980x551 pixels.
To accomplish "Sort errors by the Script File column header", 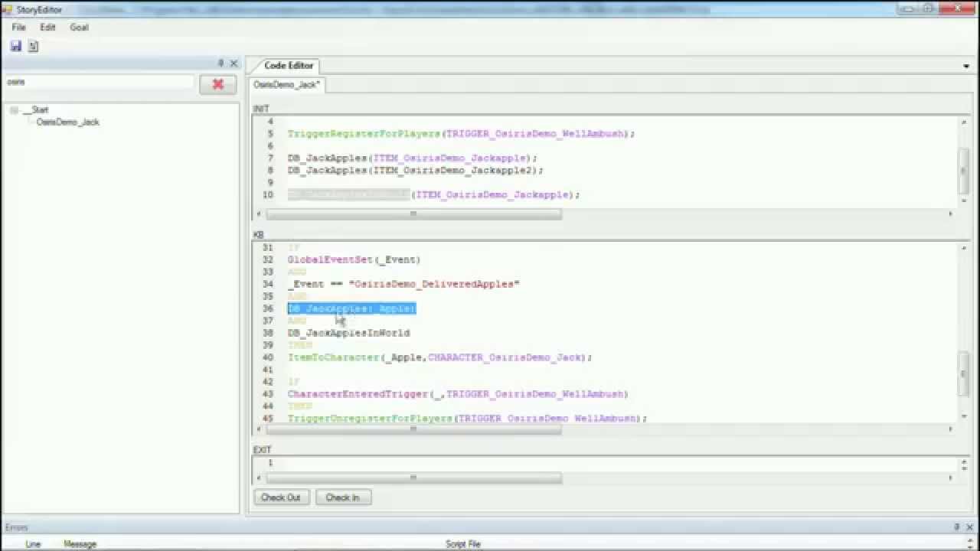I will [463, 544].
